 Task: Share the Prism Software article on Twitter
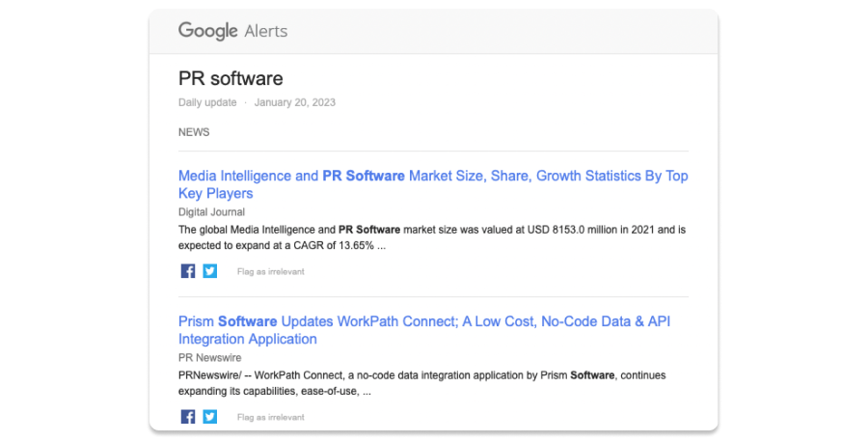tap(210, 417)
